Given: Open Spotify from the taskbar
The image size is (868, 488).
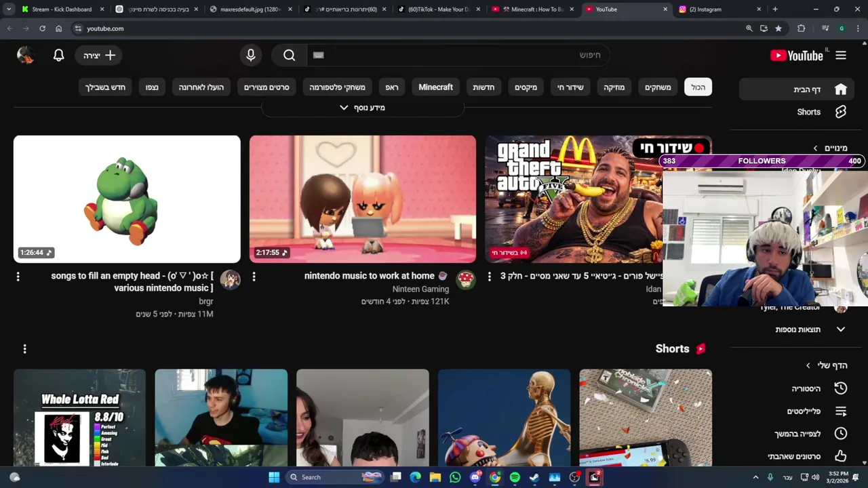Looking at the screenshot, I should pos(515,477).
